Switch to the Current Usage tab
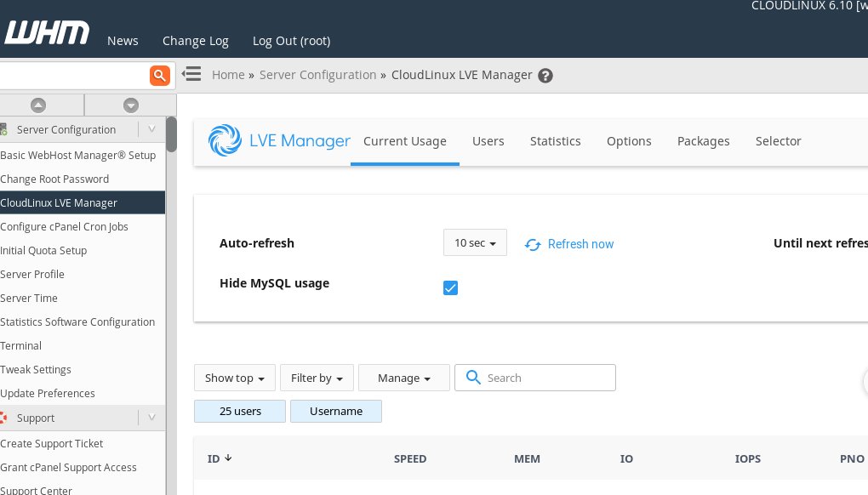 pyautogui.click(x=405, y=141)
